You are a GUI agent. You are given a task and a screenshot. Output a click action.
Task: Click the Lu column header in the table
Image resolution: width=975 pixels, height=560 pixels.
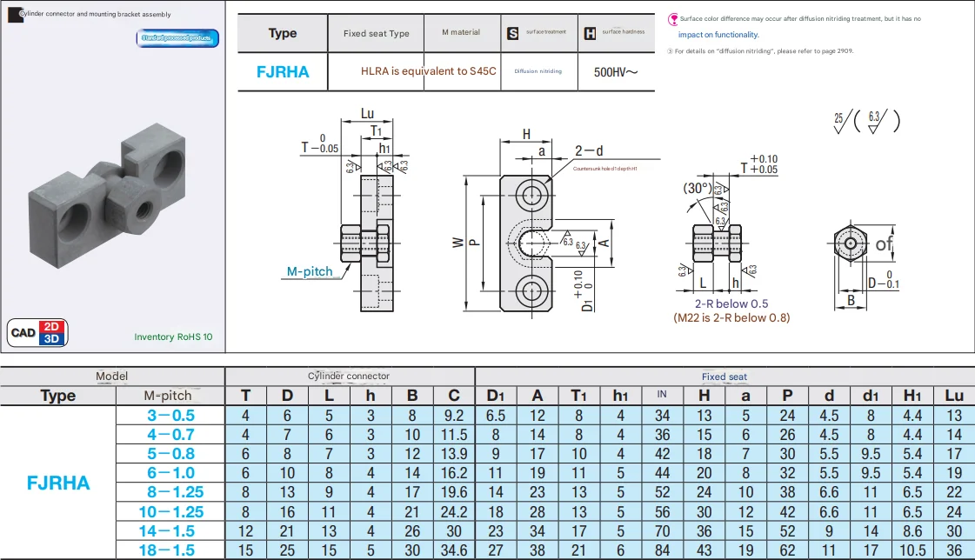coord(954,396)
